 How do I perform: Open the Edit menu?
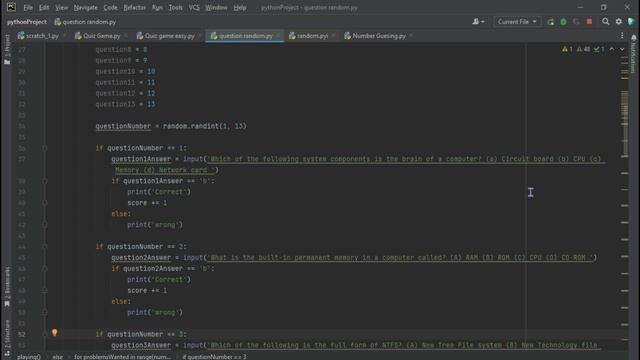pyautogui.click(x=44, y=7)
